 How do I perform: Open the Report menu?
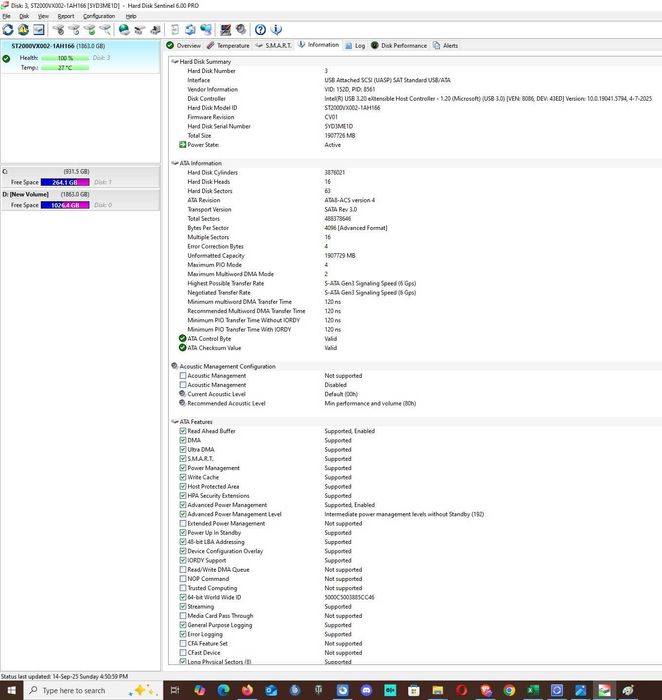pos(66,16)
